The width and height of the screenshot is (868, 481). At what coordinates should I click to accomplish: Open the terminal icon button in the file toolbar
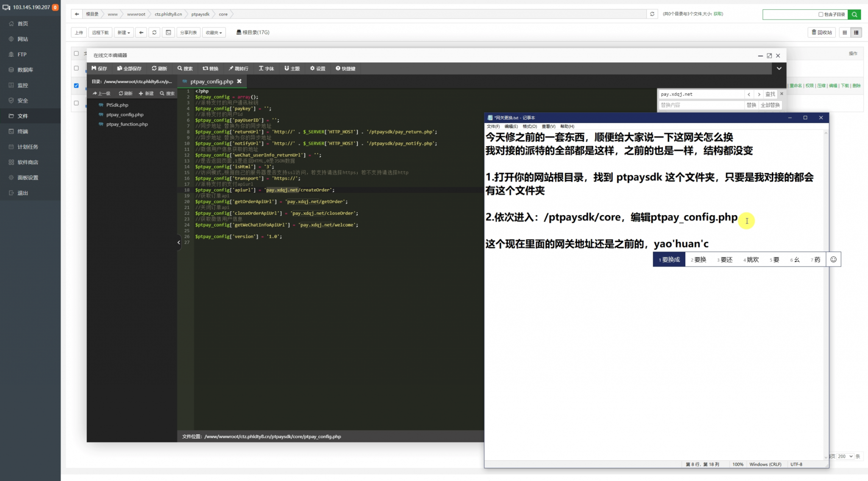(168, 32)
